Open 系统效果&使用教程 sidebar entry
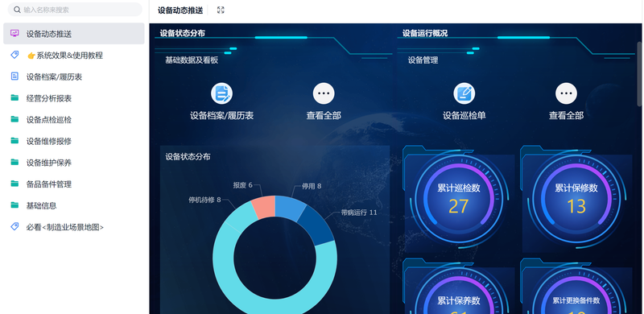Screen dimensions: 644x314 74,55
